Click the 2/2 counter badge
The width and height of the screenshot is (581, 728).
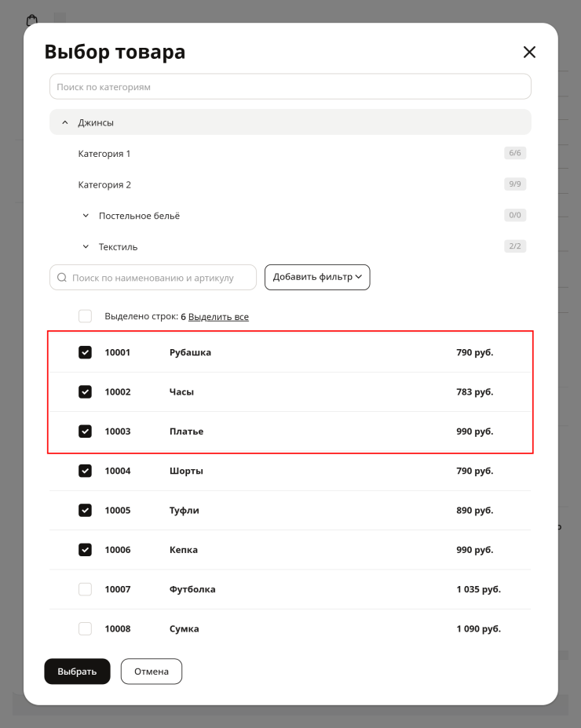[x=515, y=246]
